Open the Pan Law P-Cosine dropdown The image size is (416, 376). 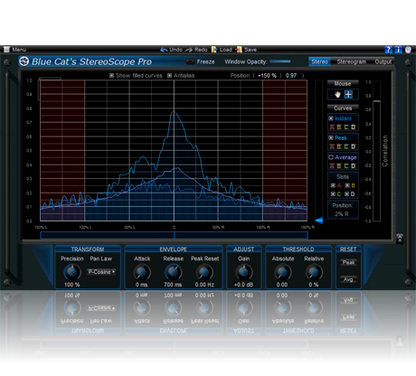point(101,272)
